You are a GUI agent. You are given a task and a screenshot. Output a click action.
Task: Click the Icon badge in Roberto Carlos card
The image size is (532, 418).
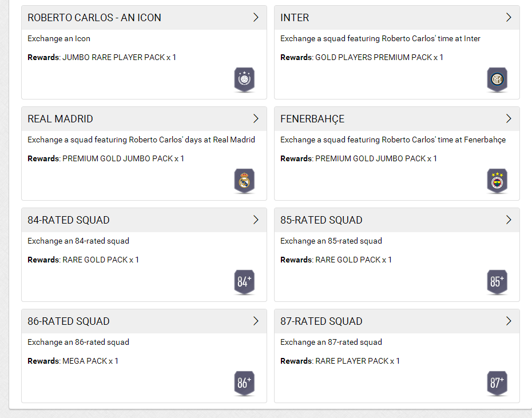244,79
